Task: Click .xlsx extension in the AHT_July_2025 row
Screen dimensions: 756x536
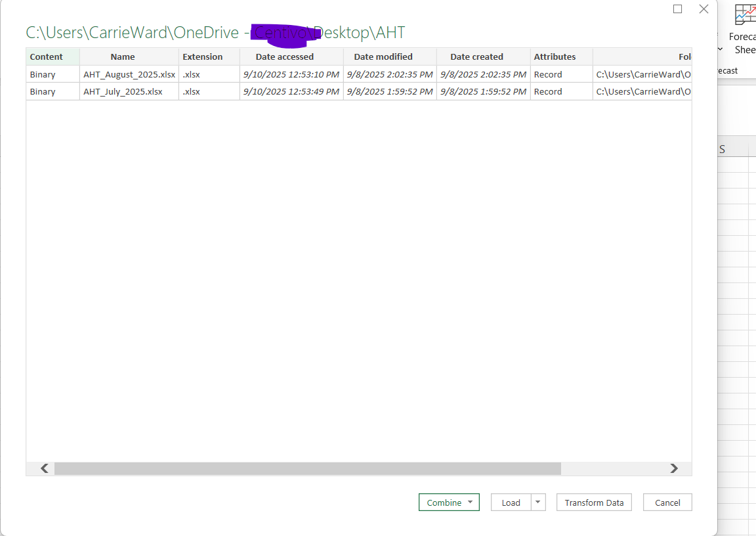Action: [x=209, y=92]
